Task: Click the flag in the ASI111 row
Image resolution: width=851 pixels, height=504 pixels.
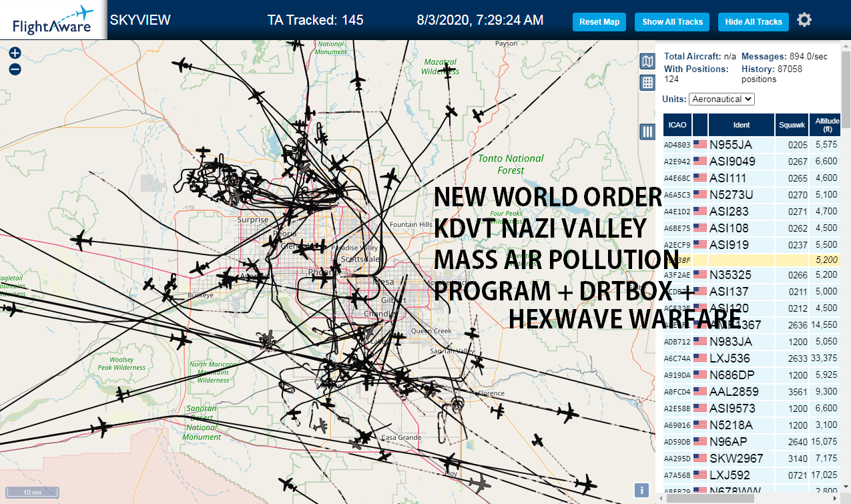Action: 700,178
